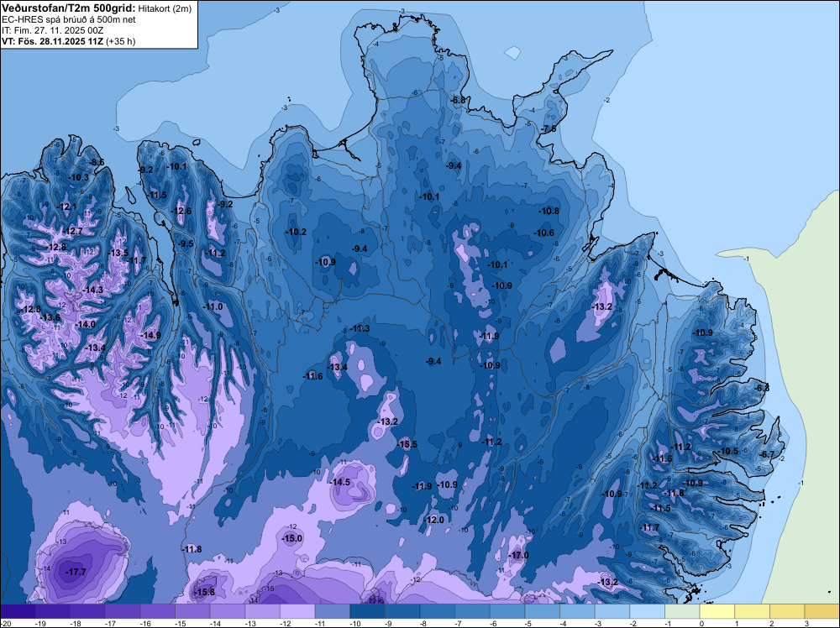Select the color bar swatch labeled -17

tap(122, 611)
